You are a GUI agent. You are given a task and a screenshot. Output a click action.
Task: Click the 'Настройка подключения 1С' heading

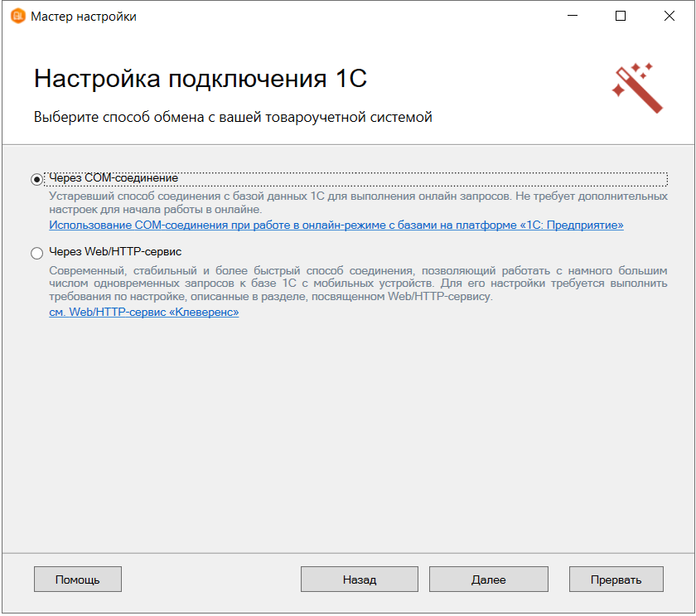[x=201, y=79]
